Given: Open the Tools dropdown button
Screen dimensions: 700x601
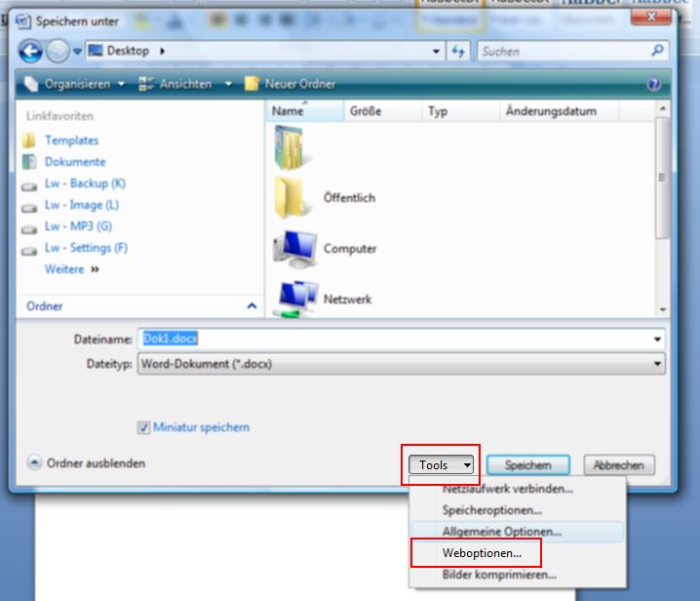Looking at the screenshot, I should pyautogui.click(x=441, y=465).
